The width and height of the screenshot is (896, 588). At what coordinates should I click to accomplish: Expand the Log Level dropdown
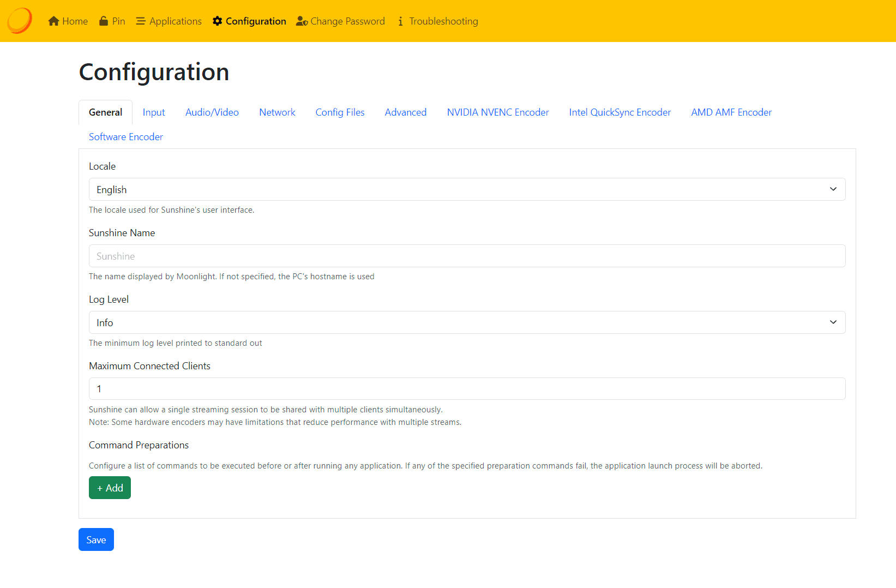pos(467,322)
